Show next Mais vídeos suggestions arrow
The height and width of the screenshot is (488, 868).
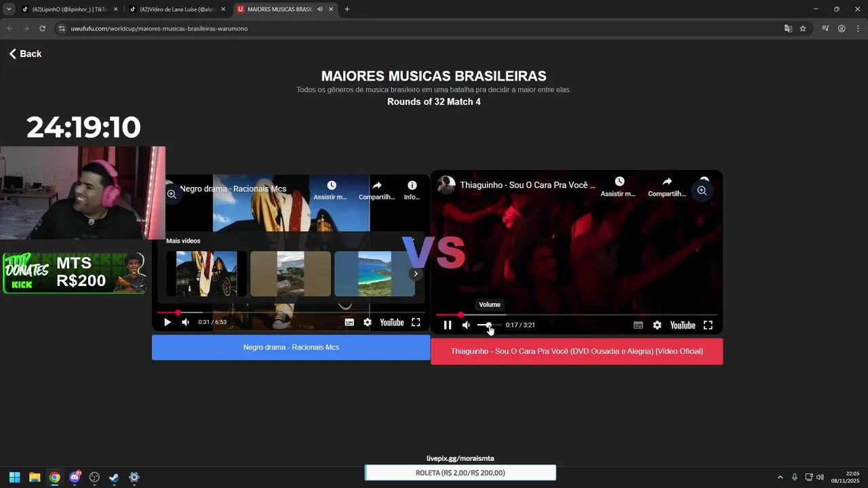pyautogui.click(x=416, y=274)
